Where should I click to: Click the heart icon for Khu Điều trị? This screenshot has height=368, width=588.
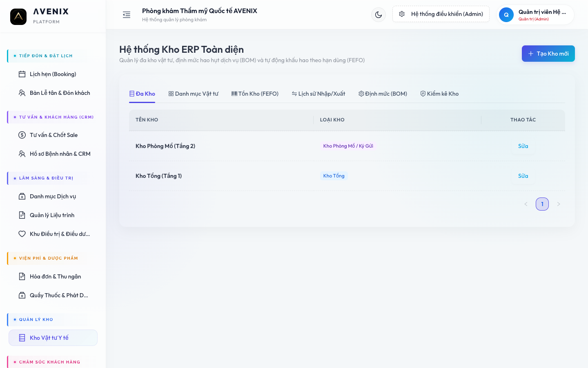tap(22, 234)
